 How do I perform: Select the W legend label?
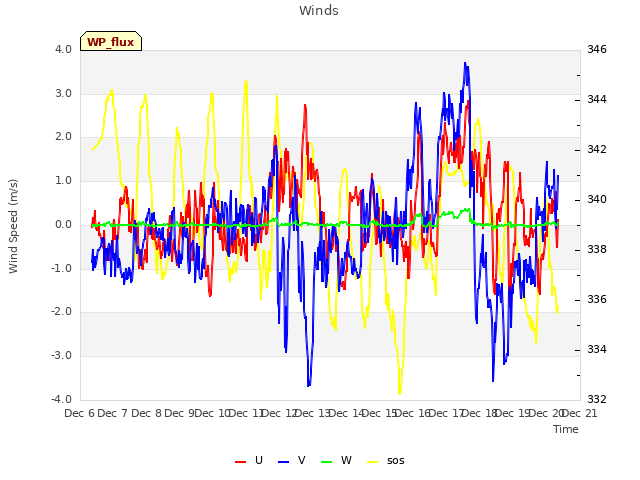(x=346, y=460)
